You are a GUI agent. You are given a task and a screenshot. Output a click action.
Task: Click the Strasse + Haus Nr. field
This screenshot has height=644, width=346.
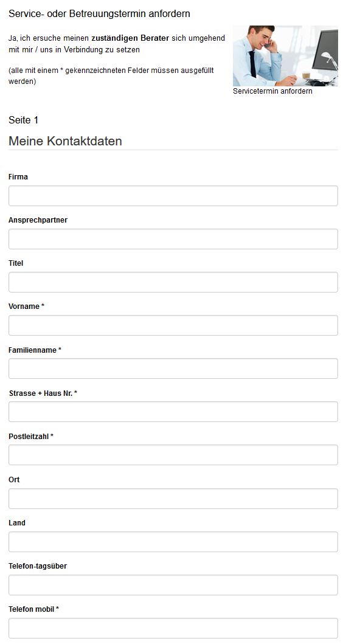[173, 412]
